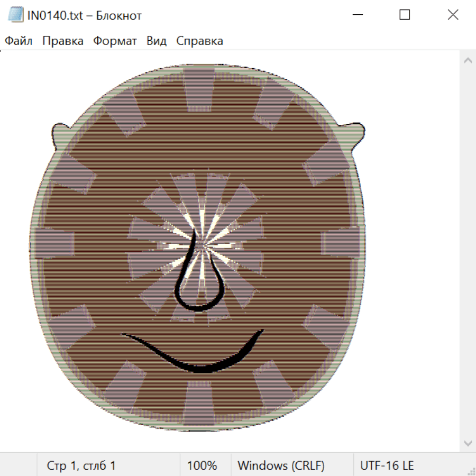Click the 100% zoom indicator
Screen dimensions: 476x476
click(x=202, y=465)
